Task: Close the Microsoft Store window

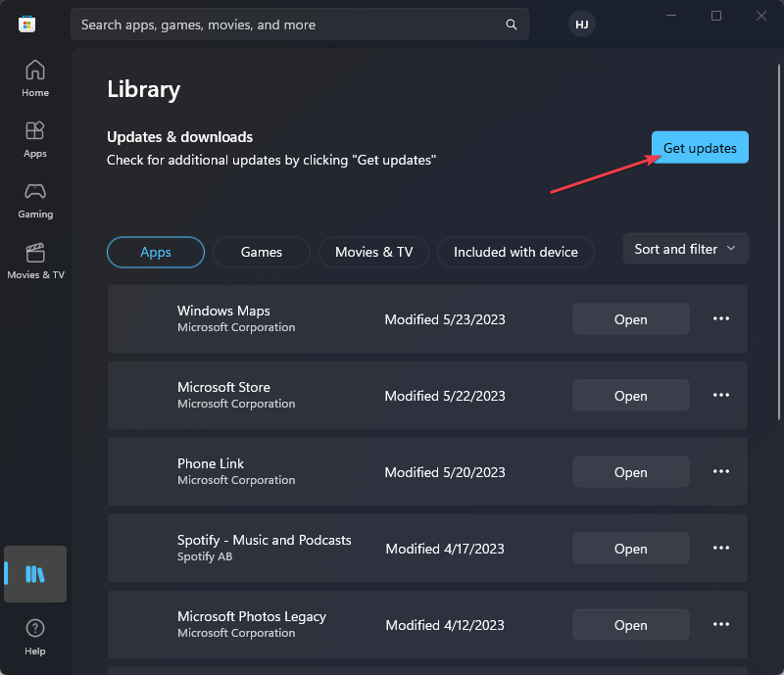Action: [761, 16]
